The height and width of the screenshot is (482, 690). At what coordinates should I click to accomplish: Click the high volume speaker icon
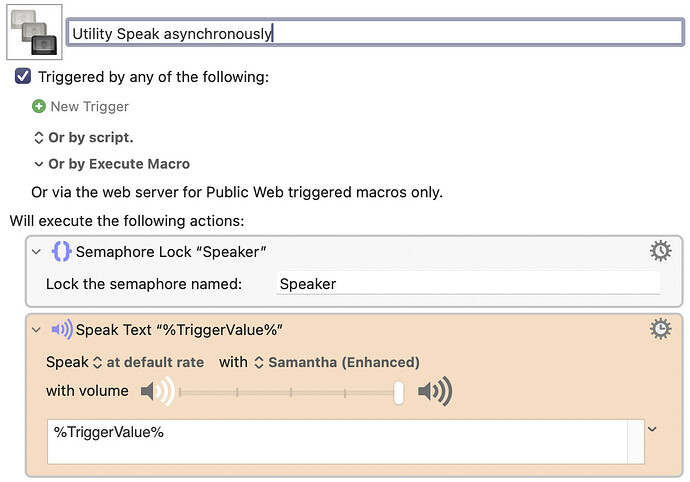(435, 392)
